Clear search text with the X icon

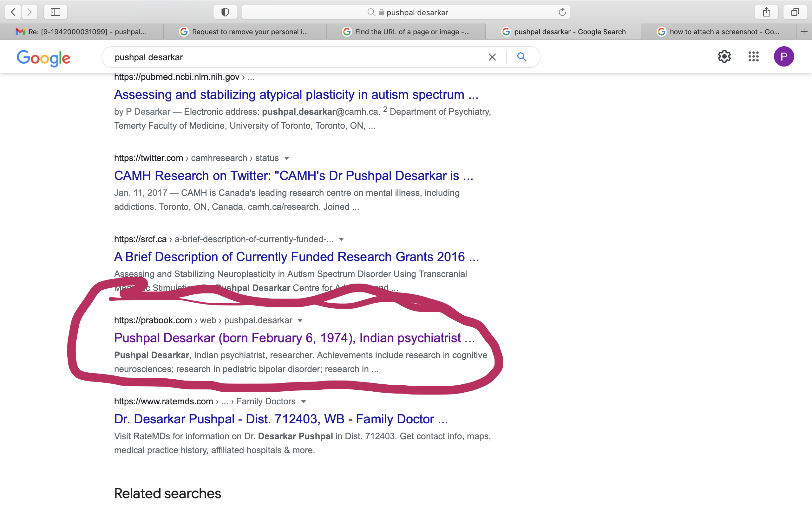click(492, 57)
